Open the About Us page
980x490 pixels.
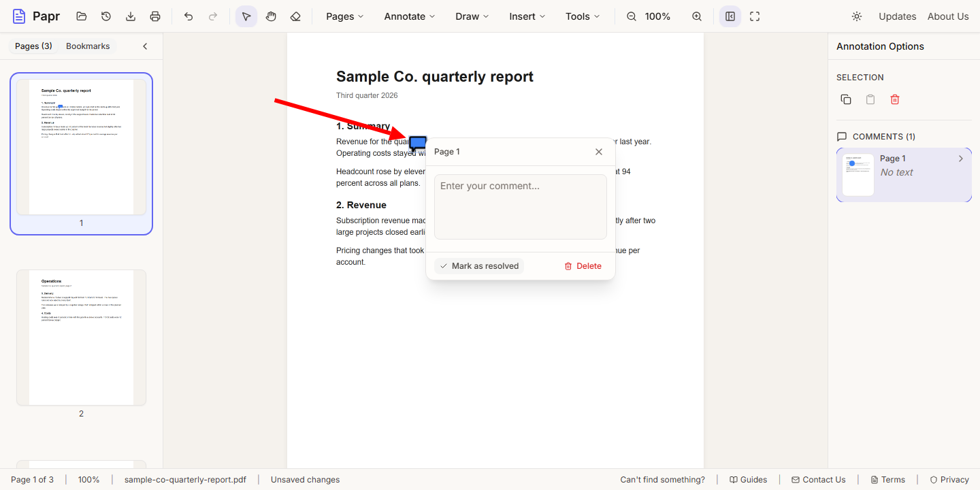pyautogui.click(x=948, y=16)
